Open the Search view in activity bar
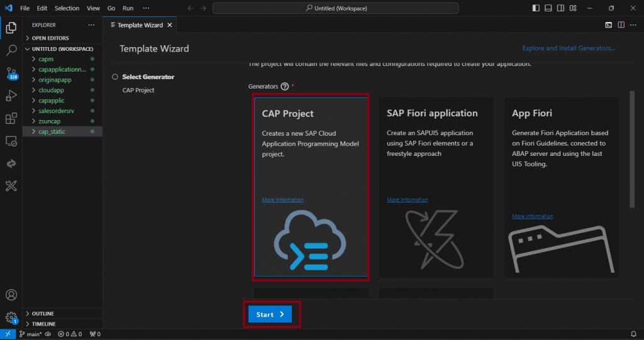Viewport: 644px width, 340px height. pyautogui.click(x=11, y=50)
